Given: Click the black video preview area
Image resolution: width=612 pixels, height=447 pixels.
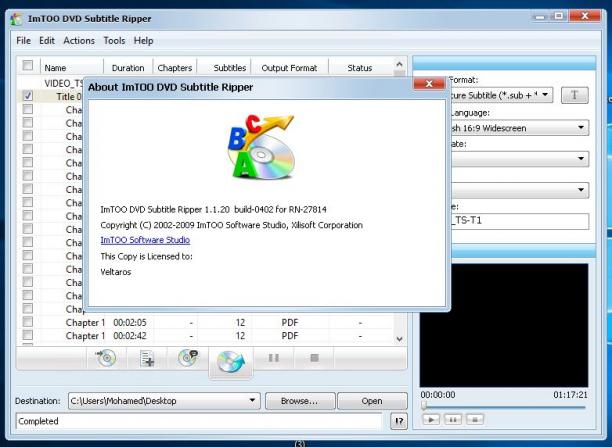Looking at the screenshot, I should pos(504,325).
